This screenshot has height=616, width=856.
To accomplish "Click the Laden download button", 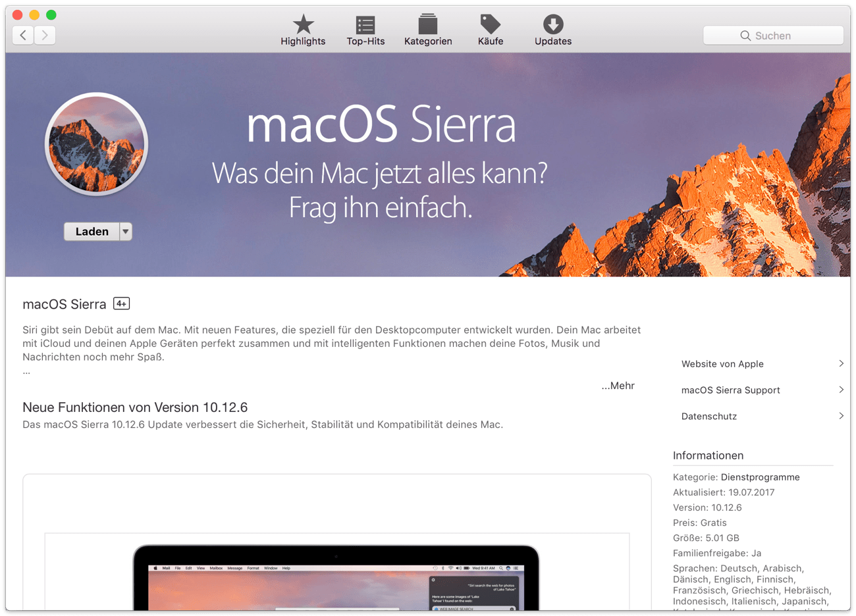I will [x=92, y=232].
